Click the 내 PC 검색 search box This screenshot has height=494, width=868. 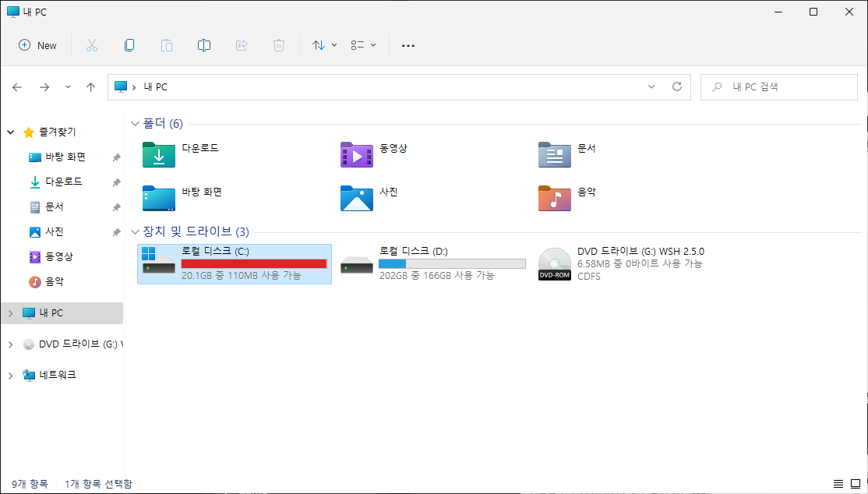click(x=779, y=87)
